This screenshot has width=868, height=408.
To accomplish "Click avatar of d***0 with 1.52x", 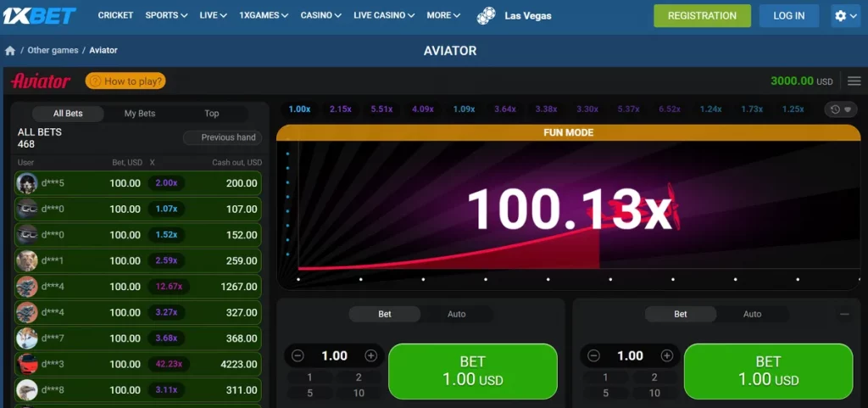I will (x=26, y=235).
